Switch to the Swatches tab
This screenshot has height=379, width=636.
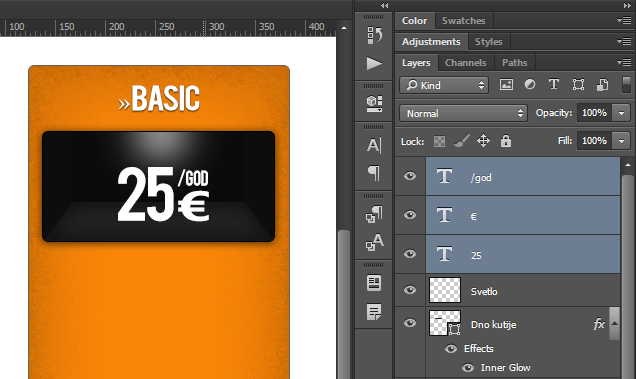[464, 21]
